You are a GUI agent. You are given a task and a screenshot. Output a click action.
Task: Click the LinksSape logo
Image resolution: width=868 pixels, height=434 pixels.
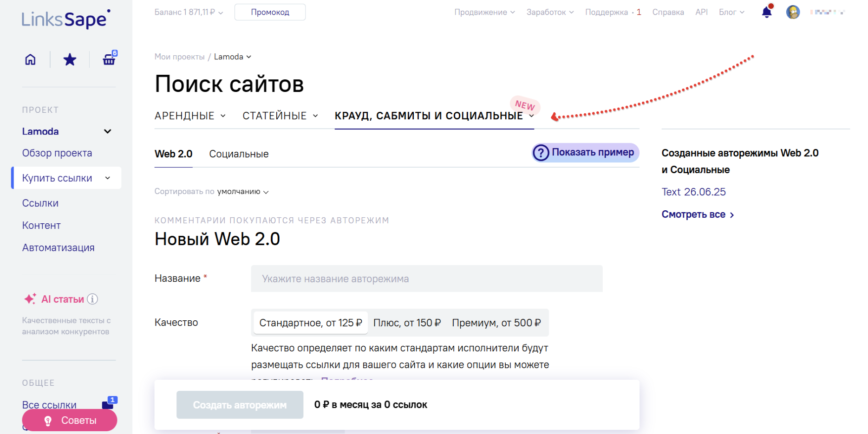point(65,19)
